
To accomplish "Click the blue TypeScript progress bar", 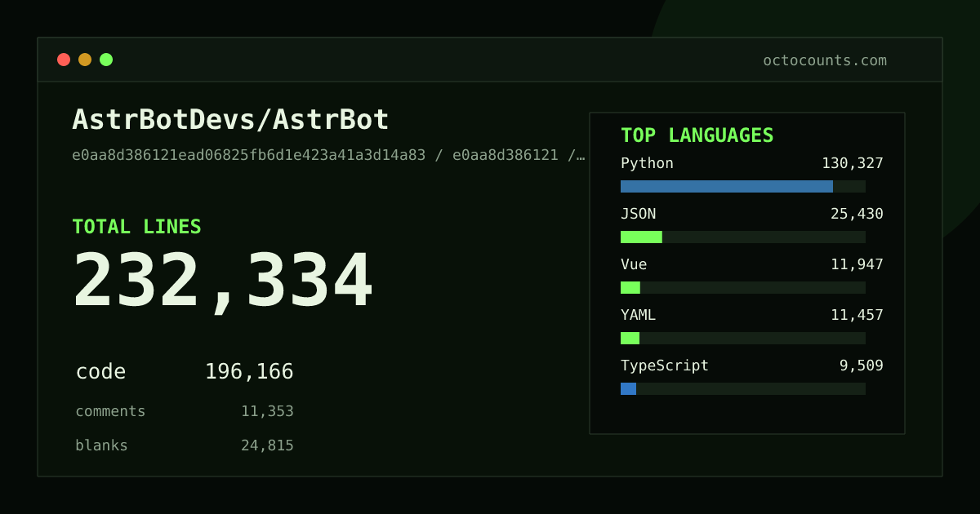I will click(628, 388).
